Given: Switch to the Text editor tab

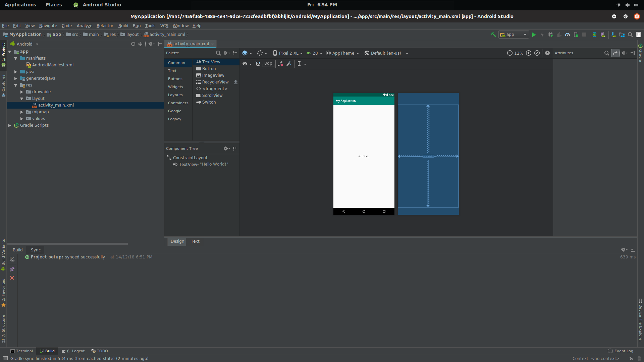Looking at the screenshot, I should (195, 241).
